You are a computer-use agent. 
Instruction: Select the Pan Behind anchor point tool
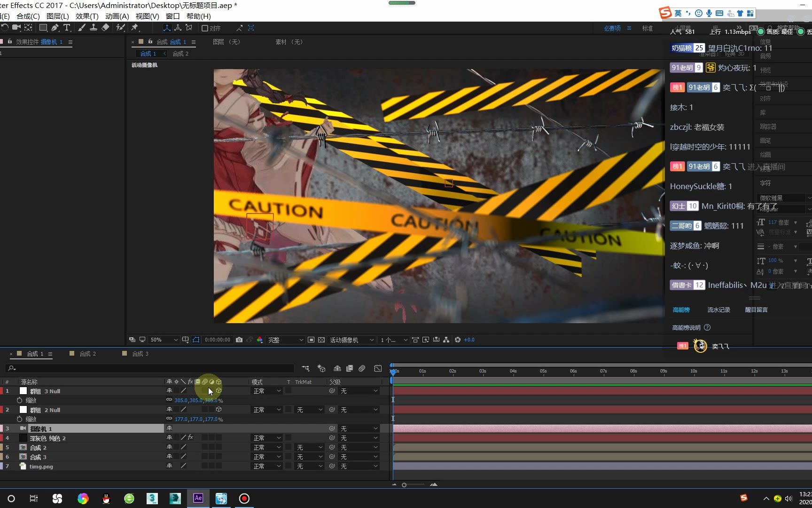click(x=29, y=28)
